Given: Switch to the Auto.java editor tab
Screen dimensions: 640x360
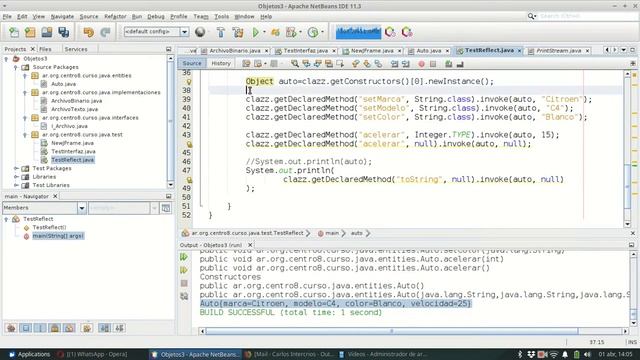Looking at the screenshot, I should pyautogui.click(x=429, y=51).
